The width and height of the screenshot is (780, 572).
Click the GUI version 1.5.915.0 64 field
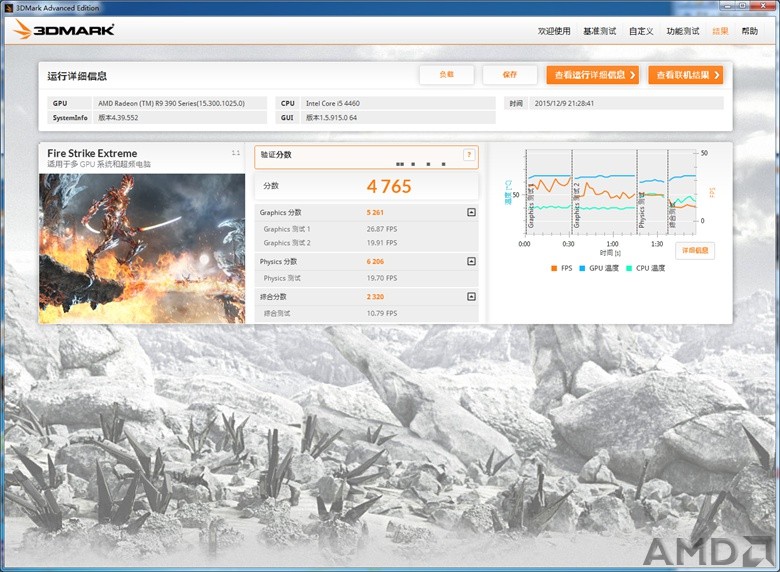(x=398, y=117)
